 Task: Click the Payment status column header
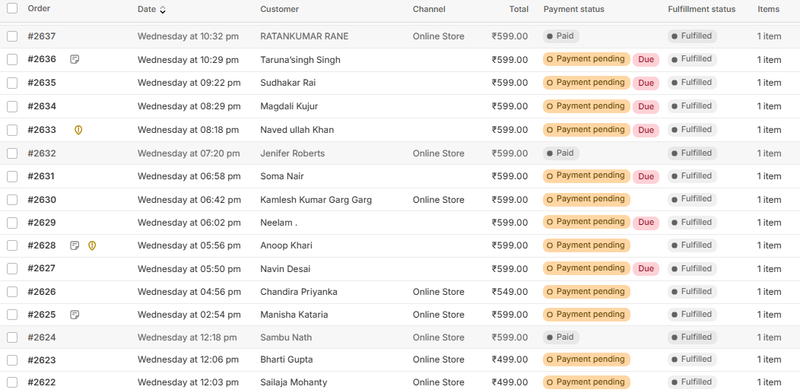(x=574, y=9)
